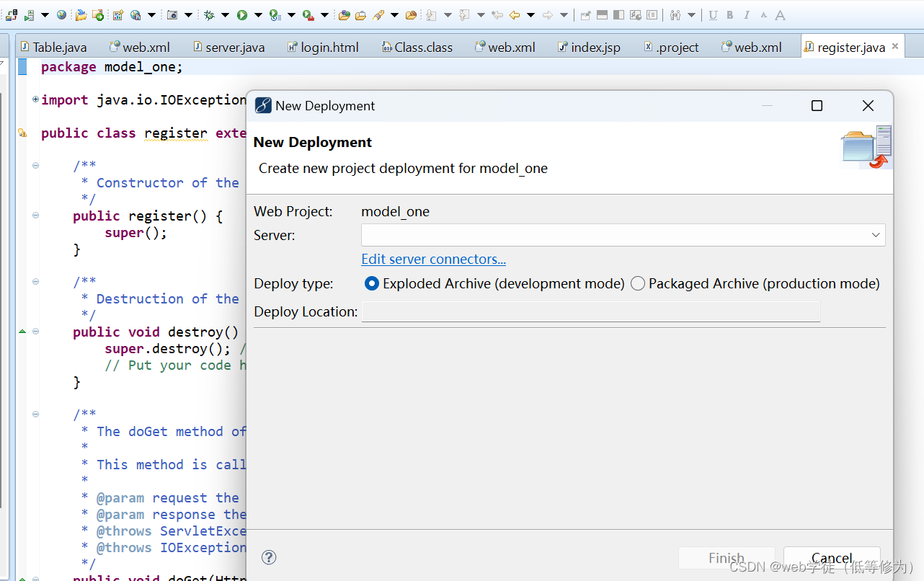924x581 pixels.
Task: Click the Search flashlight icon
Action: pos(378,15)
